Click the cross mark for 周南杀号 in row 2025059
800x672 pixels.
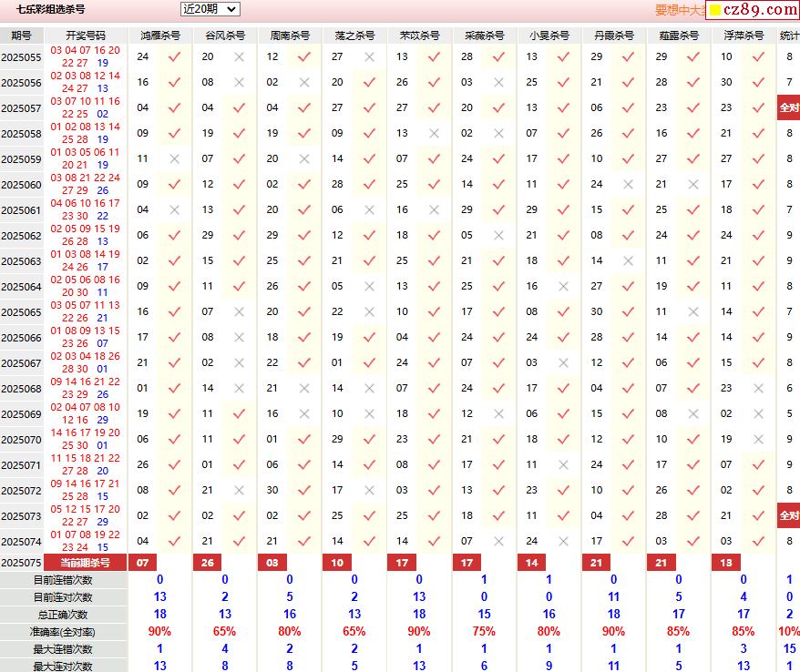pos(304,158)
